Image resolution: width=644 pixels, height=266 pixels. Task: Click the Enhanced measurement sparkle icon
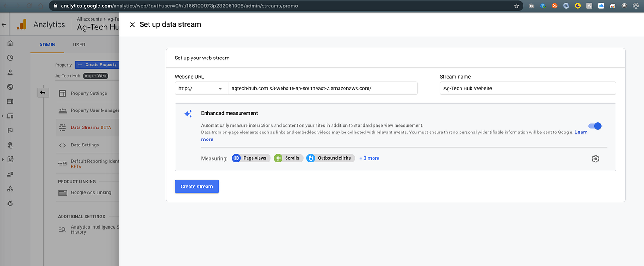188,114
